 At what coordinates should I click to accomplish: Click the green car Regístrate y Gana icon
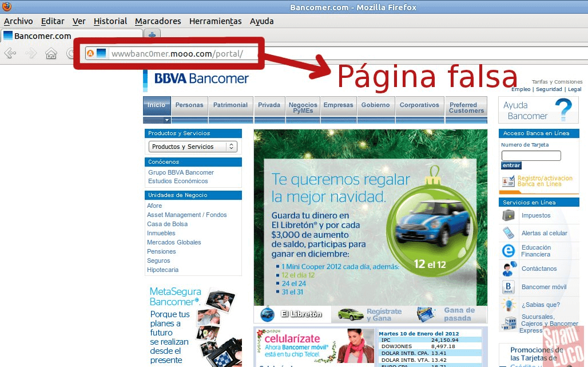click(x=350, y=314)
